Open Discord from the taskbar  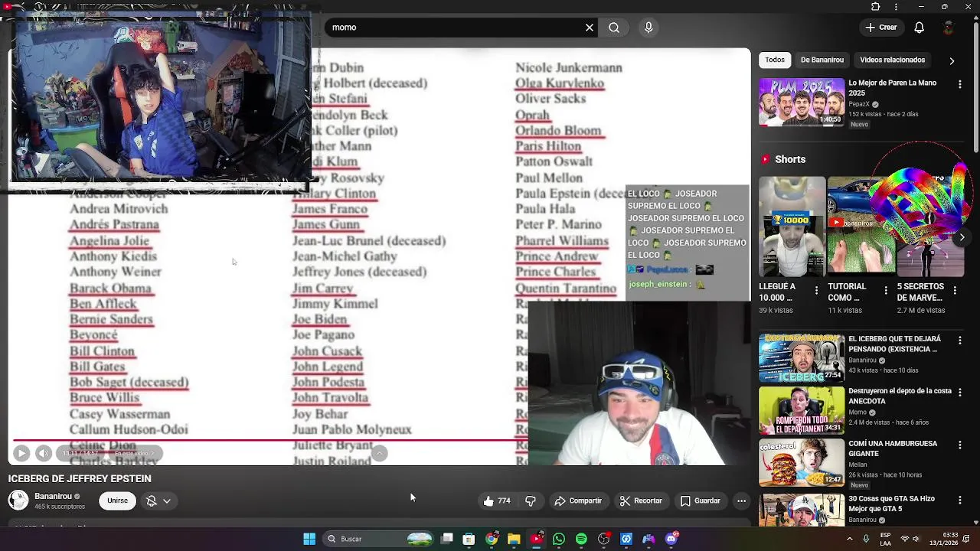(671, 539)
